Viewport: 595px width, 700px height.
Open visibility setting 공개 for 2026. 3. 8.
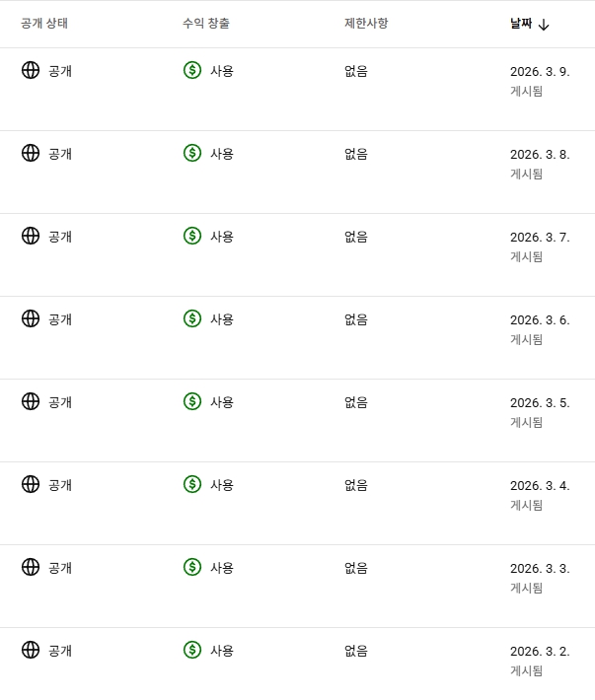coord(60,154)
